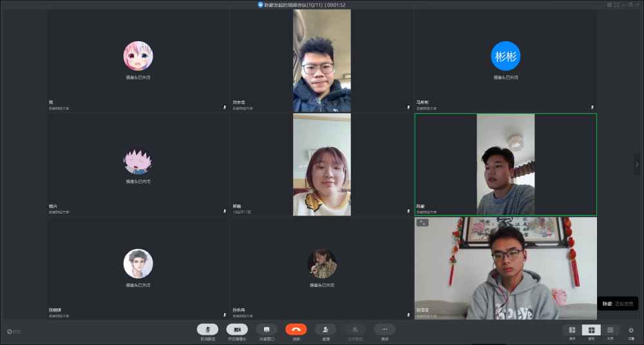The height and width of the screenshot is (345, 644).
Task: Open the settings gear icon
Action: click(631, 330)
